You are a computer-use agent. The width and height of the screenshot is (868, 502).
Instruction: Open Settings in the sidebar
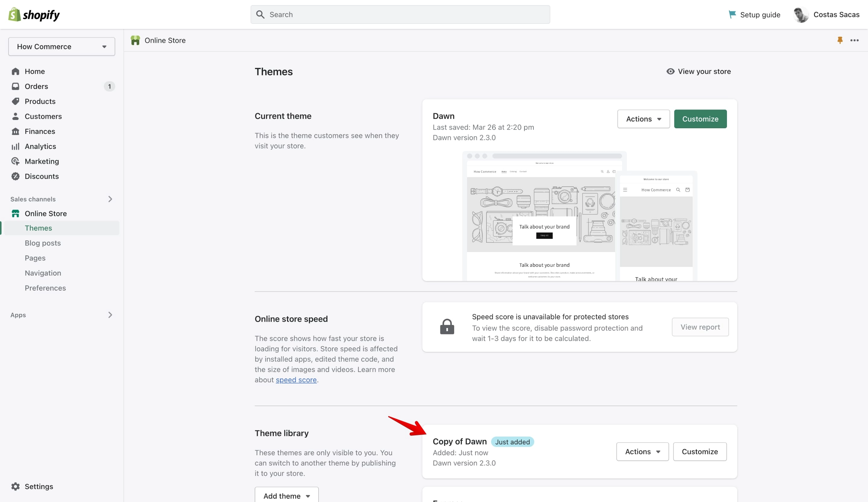coord(39,487)
